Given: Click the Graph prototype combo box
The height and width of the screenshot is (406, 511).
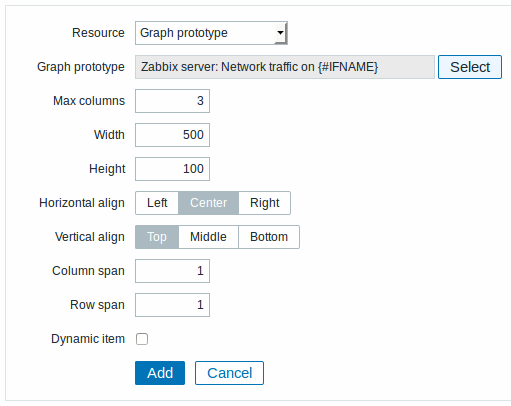Looking at the screenshot, I should (211, 33).
